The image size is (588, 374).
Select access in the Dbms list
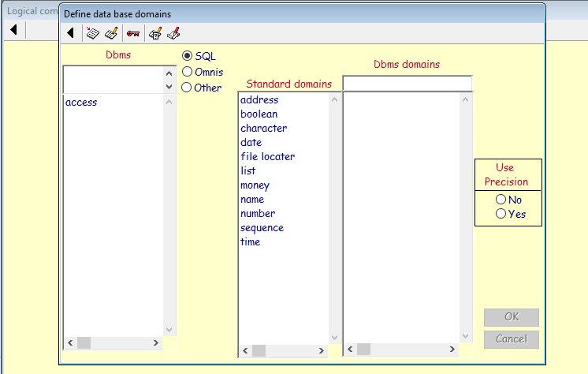click(81, 102)
